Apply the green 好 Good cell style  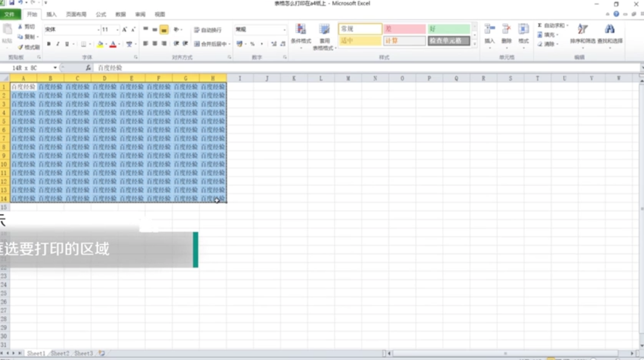(449, 29)
